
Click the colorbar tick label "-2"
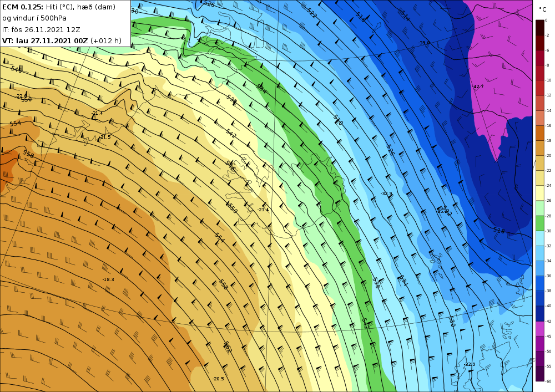[x=548, y=35]
